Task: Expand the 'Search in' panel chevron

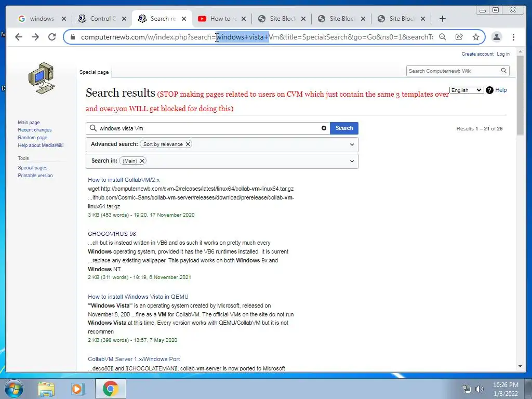Action: (x=352, y=161)
